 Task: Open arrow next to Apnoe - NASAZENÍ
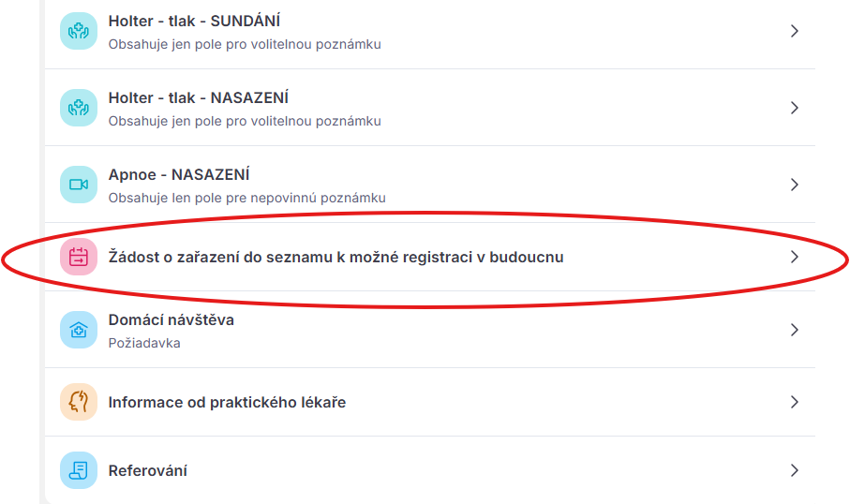(x=795, y=185)
